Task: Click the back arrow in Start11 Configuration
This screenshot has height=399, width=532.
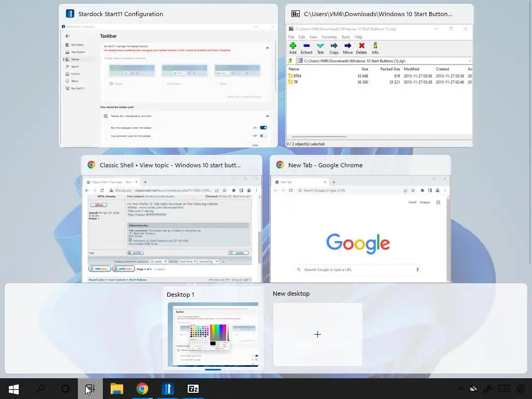Action: (x=68, y=36)
